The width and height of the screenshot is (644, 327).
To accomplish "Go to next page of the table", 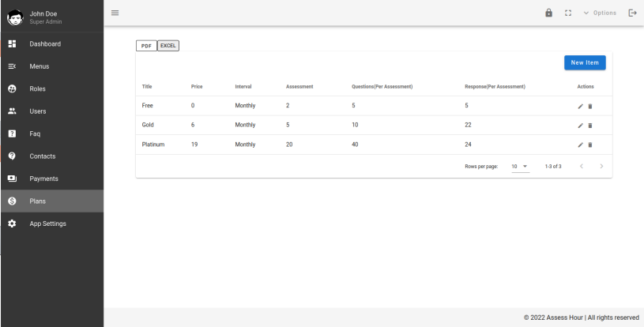I will pyautogui.click(x=601, y=166).
